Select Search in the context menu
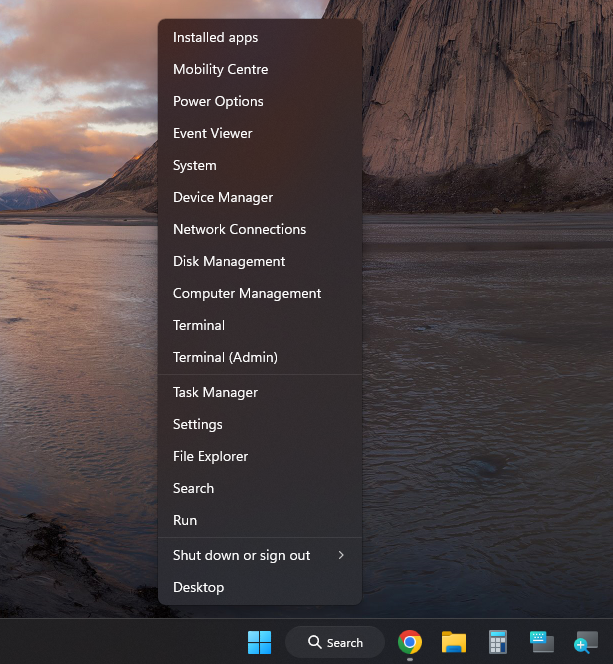 (260, 488)
